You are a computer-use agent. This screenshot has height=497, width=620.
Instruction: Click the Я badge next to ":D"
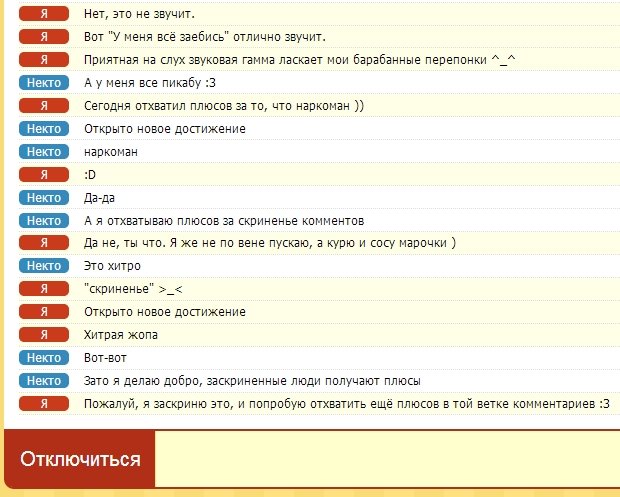point(44,175)
